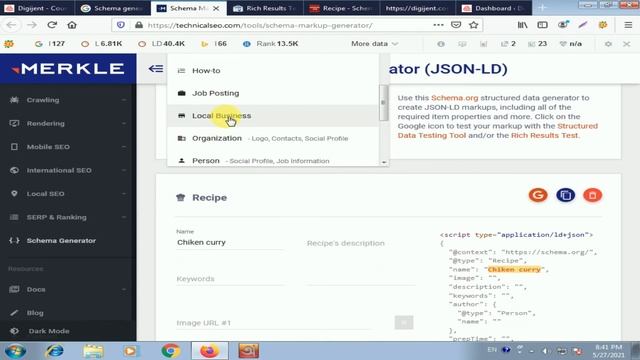Click the button beside Image URL #1

coord(404,322)
